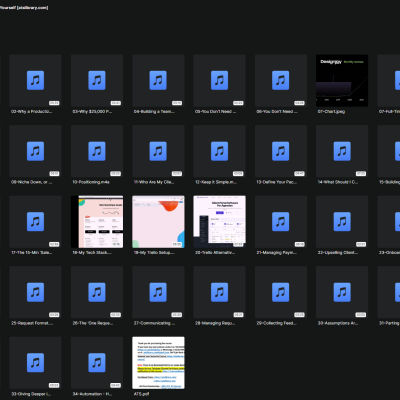The width and height of the screenshot is (400, 400).
Task: Select '22-Upselling Client...' audio file
Action: (x=342, y=222)
